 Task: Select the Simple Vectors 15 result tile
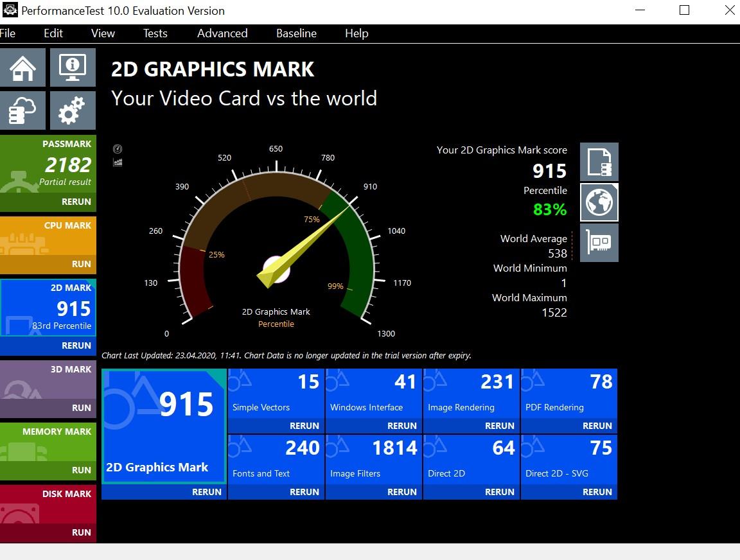(276, 394)
